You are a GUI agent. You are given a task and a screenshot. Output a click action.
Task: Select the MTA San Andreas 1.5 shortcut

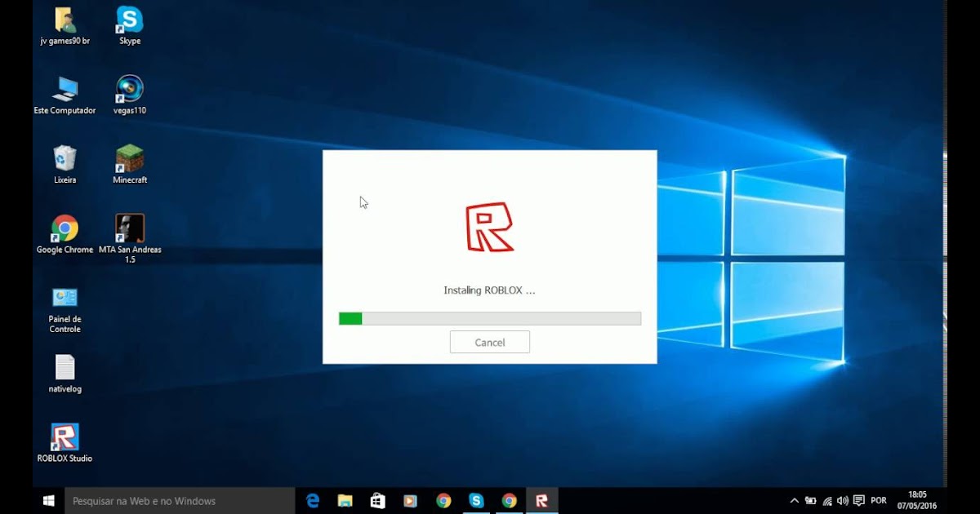point(130,239)
